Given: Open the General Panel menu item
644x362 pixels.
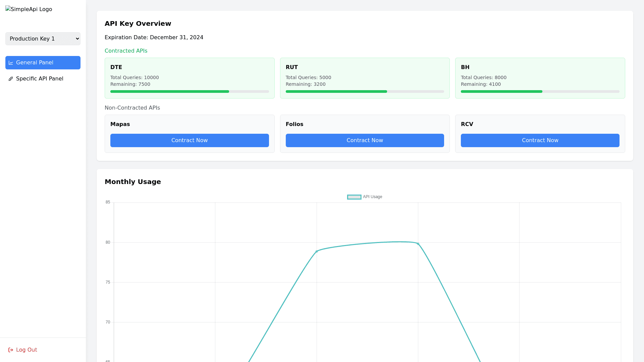Looking at the screenshot, I should (x=43, y=63).
